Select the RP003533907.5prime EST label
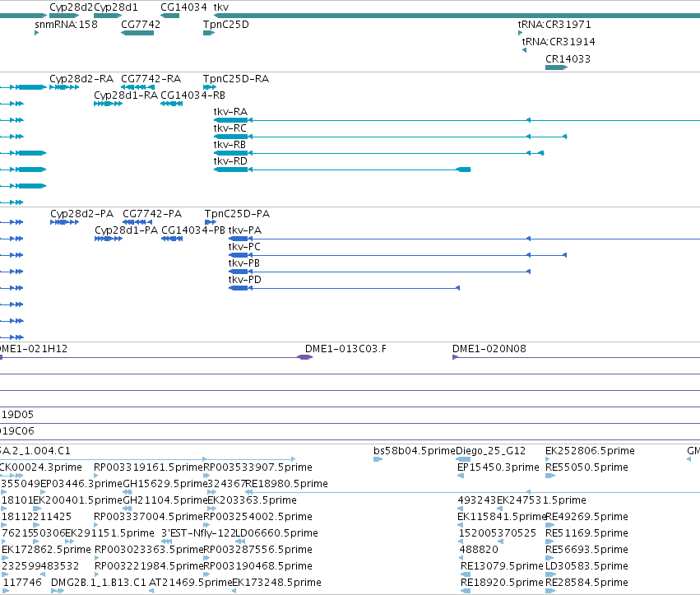The image size is (700, 595). tap(258, 467)
